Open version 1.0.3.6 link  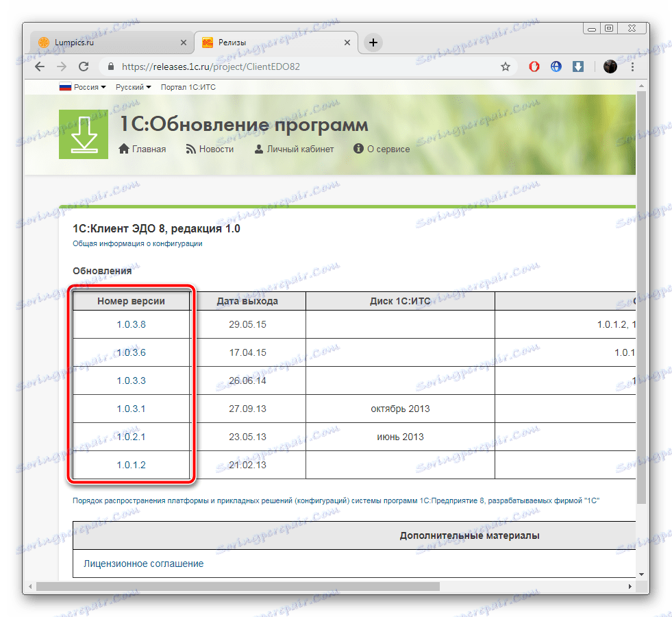coord(131,352)
